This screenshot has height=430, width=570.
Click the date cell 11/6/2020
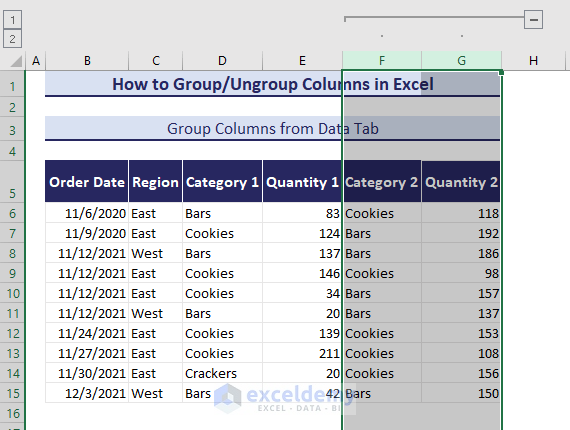pyautogui.click(x=87, y=213)
